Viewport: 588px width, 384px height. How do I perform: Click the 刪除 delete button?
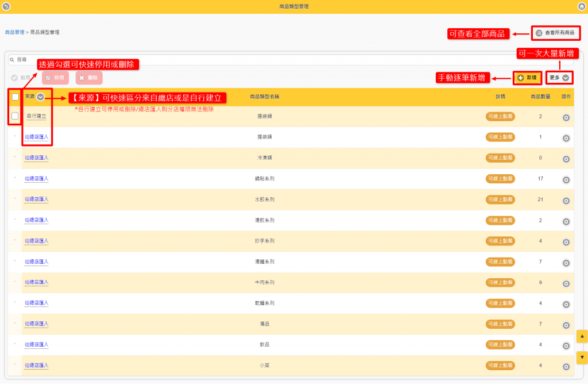89,78
